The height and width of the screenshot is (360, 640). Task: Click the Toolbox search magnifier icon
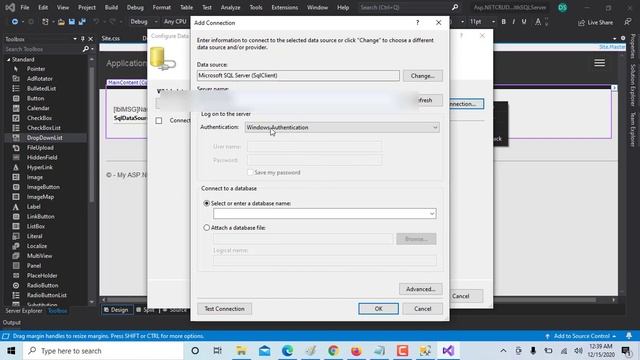86,49
